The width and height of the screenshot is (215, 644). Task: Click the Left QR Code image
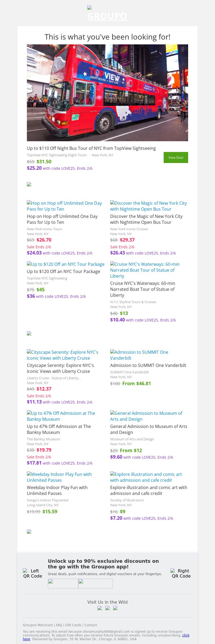click(33, 573)
